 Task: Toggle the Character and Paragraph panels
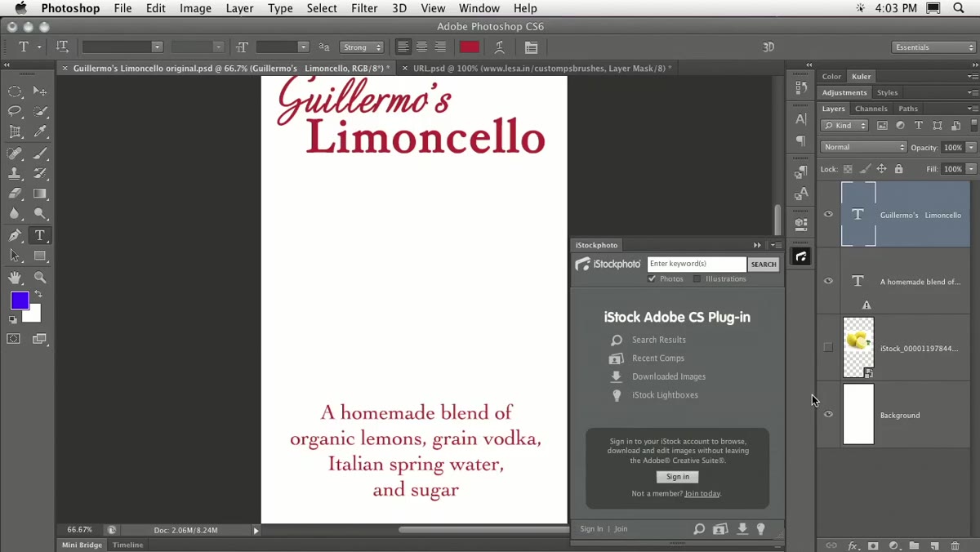coord(531,47)
